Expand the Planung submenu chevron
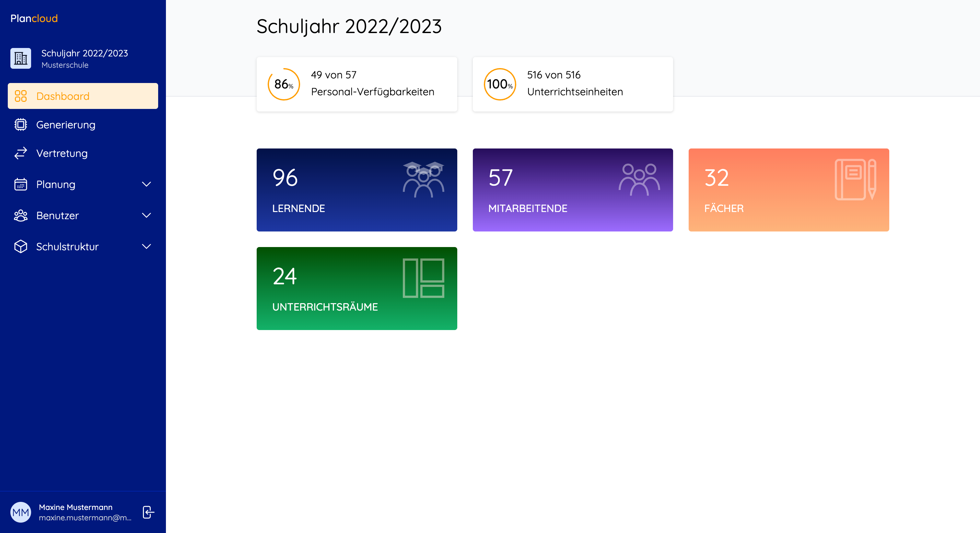The image size is (980, 533). click(x=146, y=184)
